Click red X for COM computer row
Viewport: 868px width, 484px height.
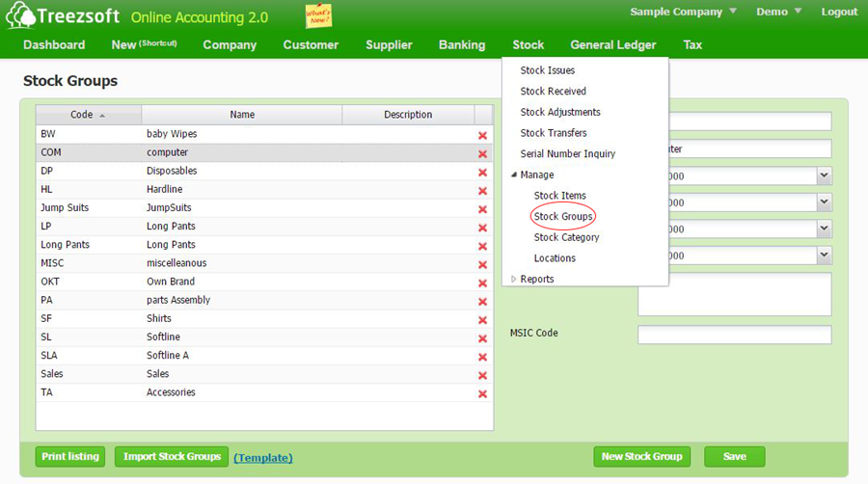tap(482, 154)
